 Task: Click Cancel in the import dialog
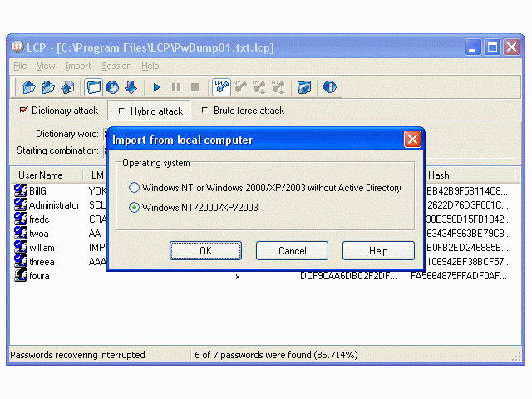coord(292,251)
